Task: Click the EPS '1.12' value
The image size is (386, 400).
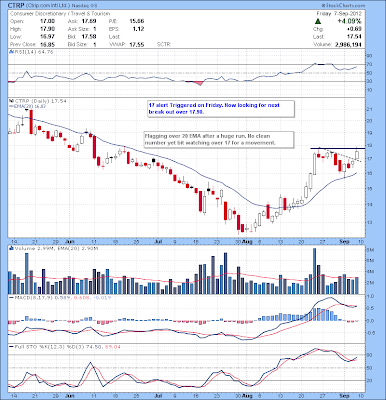Action: [138, 29]
